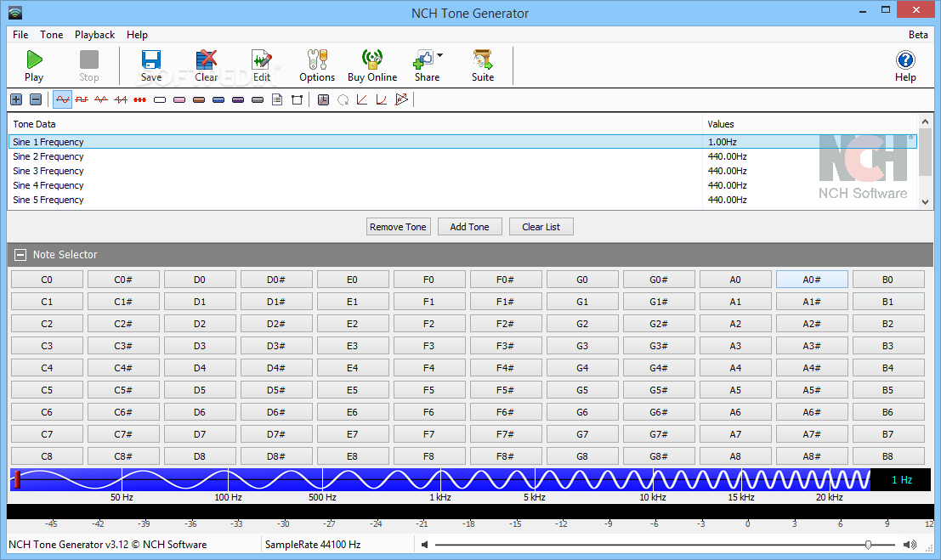This screenshot has width=941, height=560.
Task: Click the circular loop arrow icon
Action: click(343, 99)
